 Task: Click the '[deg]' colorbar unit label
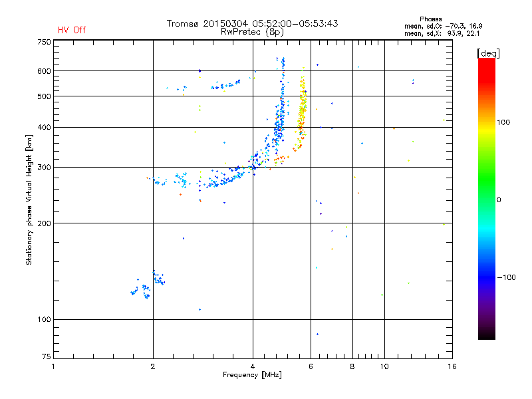click(488, 53)
